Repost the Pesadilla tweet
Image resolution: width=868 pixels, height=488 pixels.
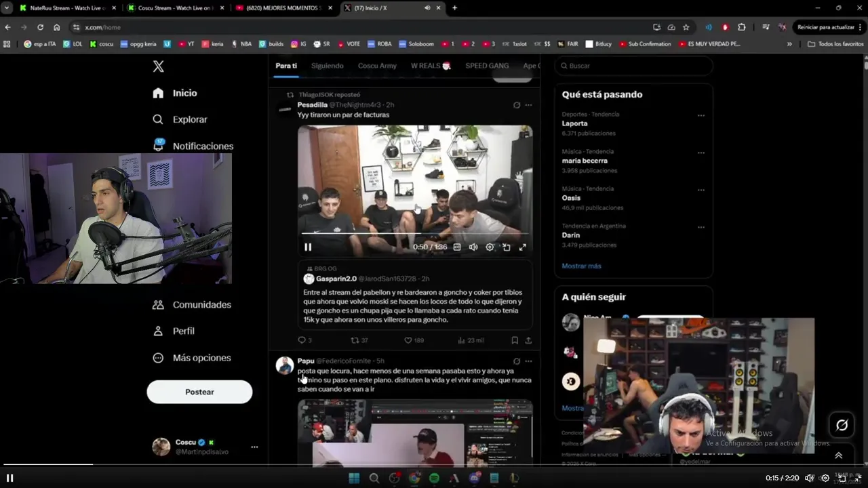tap(359, 340)
